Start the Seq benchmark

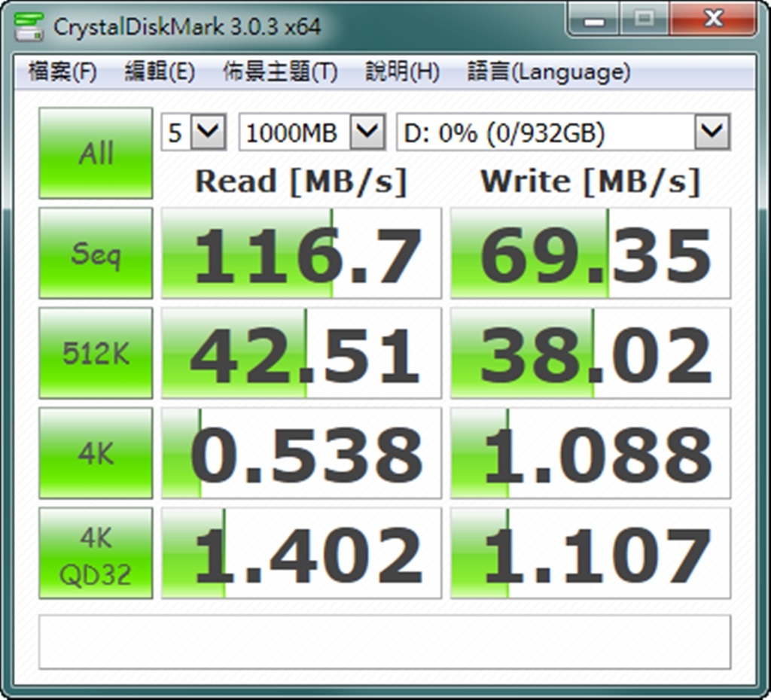click(96, 253)
